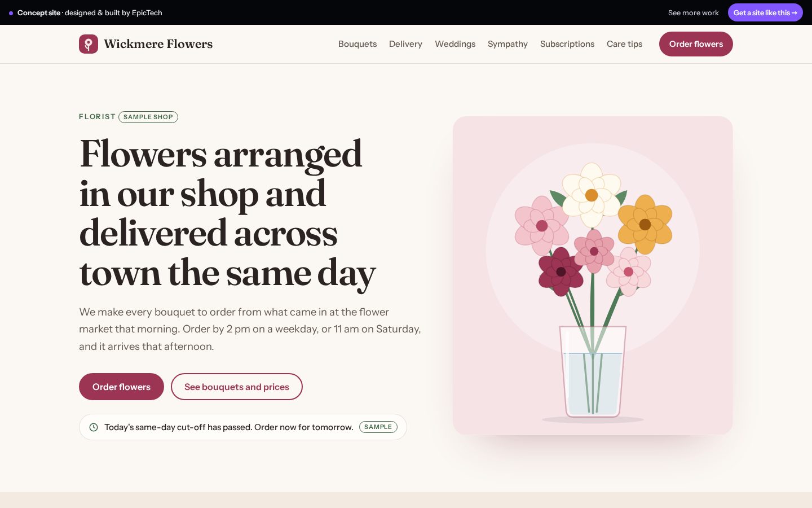The image size is (812, 508).
Task: Click the same-day cut-off notice text
Action: (x=229, y=427)
